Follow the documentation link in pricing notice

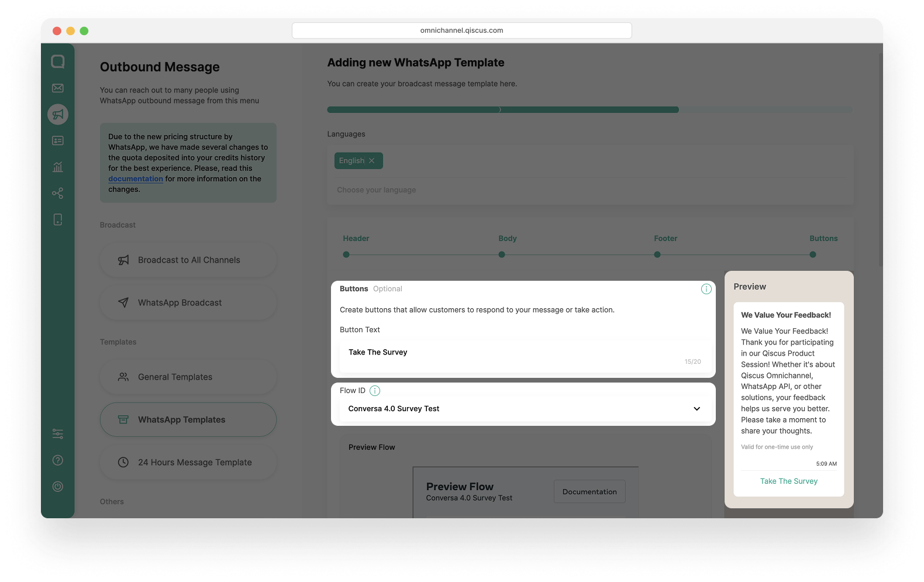[x=136, y=179]
